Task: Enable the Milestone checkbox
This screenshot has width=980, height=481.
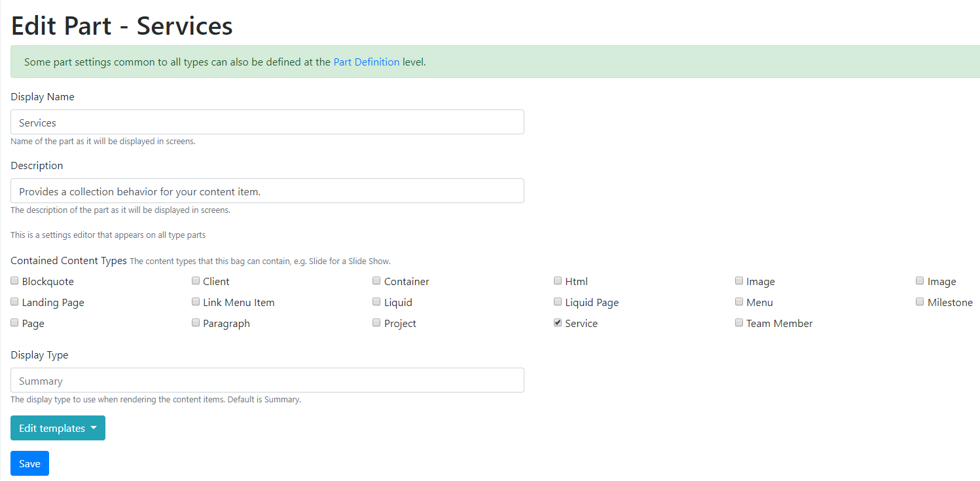Action: coord(920,301)
